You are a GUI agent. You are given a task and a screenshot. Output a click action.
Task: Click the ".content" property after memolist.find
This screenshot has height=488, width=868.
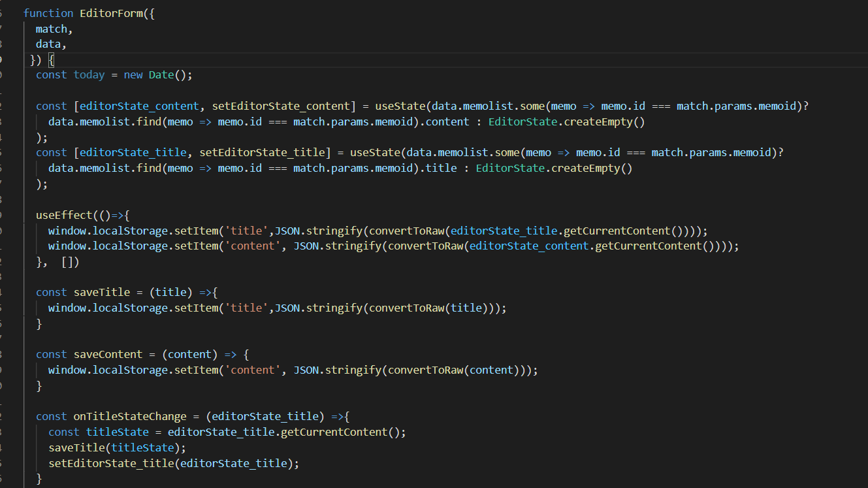[444, 122]
